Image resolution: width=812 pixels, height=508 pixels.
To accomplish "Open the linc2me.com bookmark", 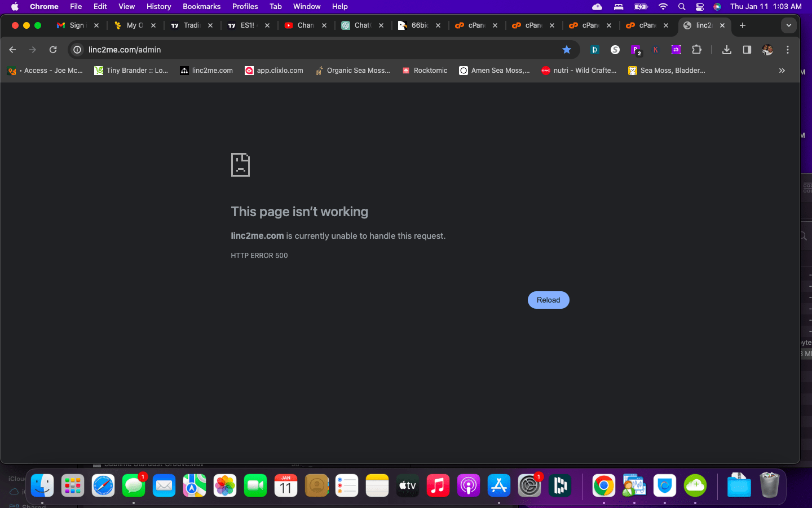I will [x=206, y=71].
